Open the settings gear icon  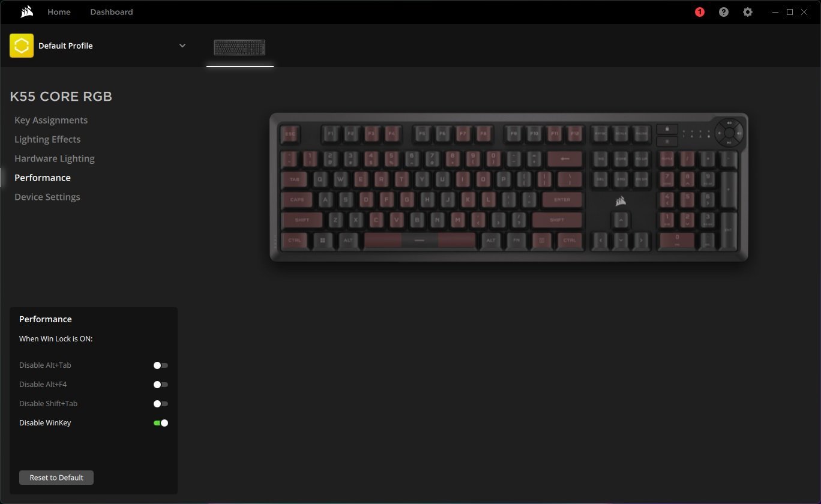click(748, 12)
